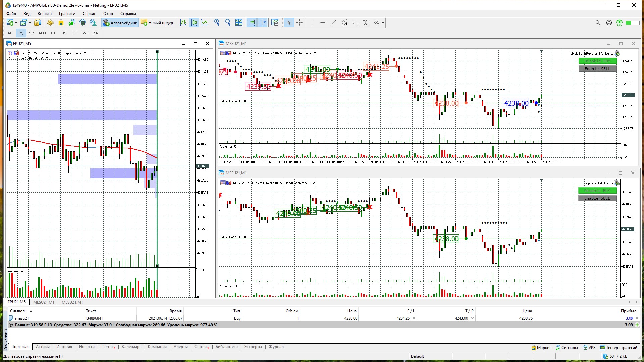
Task: Open search with the magnifier icon
Action: coord(598,23)
